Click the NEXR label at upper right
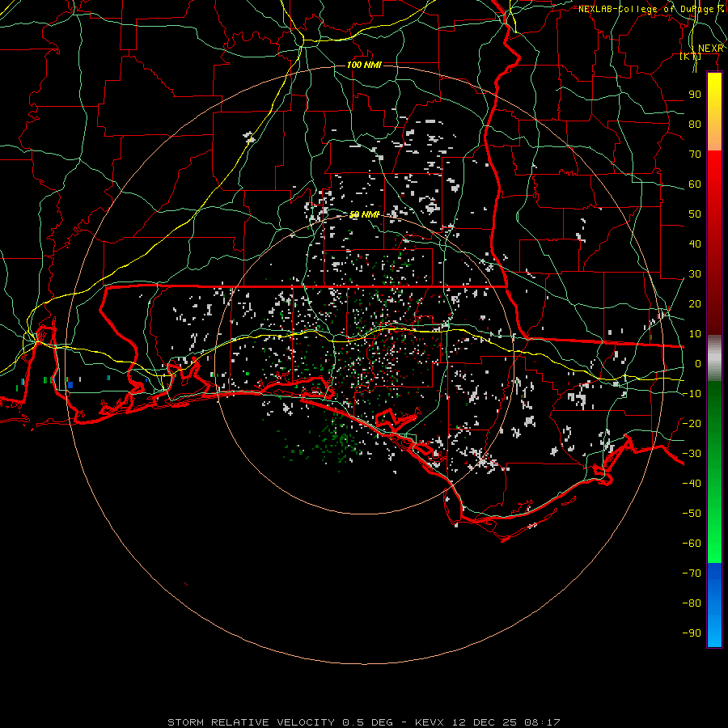Screen dimensions: 728x728 point(710,49)
